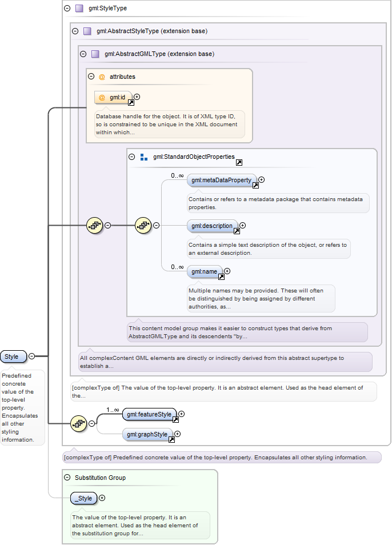392x545 pixels.
Task: Expand the gml:id attribute plus button
Action: point(137,97)
